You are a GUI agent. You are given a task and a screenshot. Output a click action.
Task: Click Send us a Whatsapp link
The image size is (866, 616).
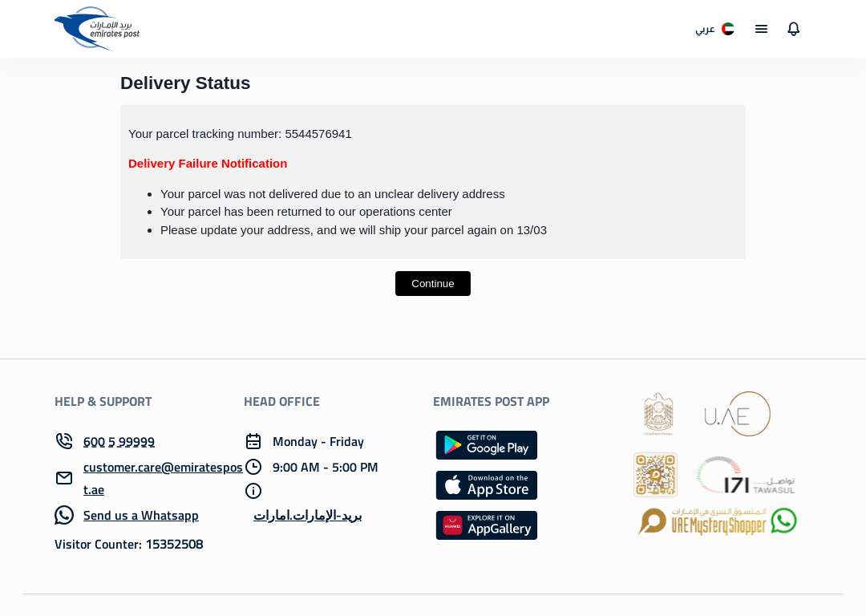(141, 515)
